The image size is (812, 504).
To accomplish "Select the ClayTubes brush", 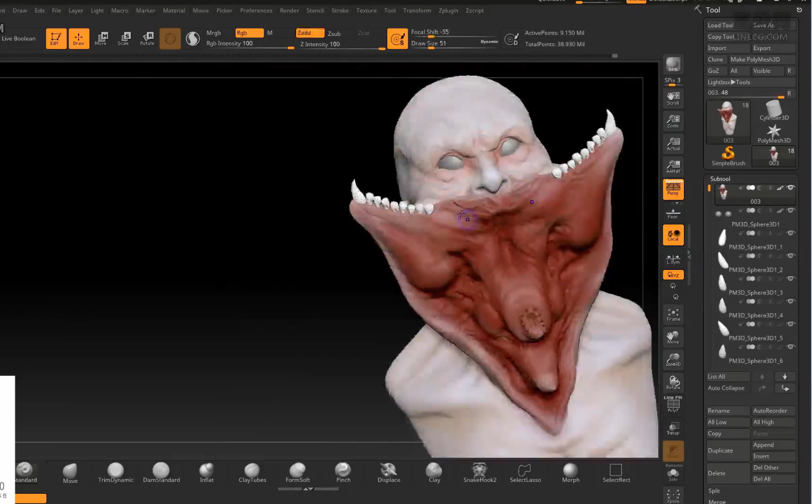I will pyautogui.click(x=252, y=473).
